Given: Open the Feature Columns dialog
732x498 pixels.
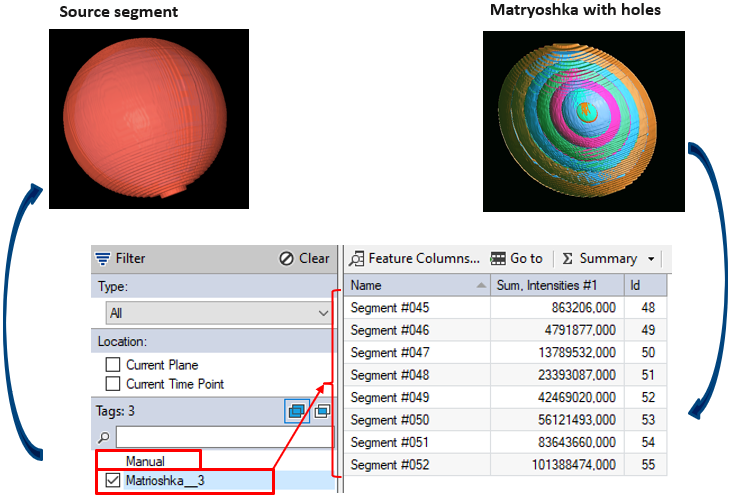Looking at the screenshot, I should point(414,258).
